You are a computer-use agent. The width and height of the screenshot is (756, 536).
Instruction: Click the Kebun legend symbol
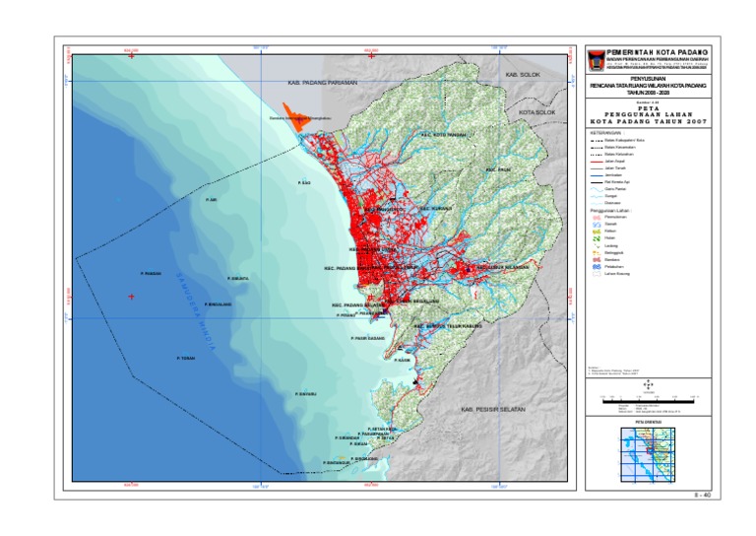point(597,232)
